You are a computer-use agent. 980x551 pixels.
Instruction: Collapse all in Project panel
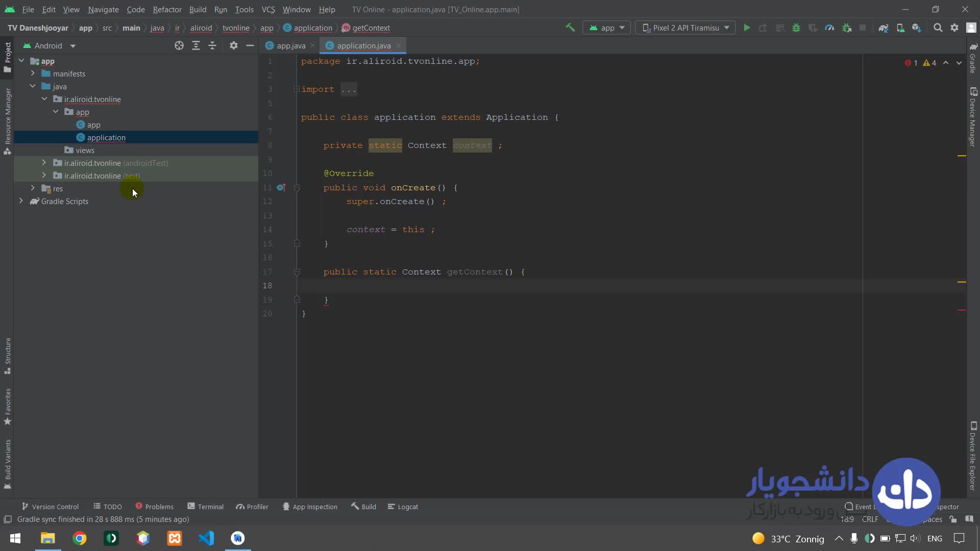tap(212, 46)
